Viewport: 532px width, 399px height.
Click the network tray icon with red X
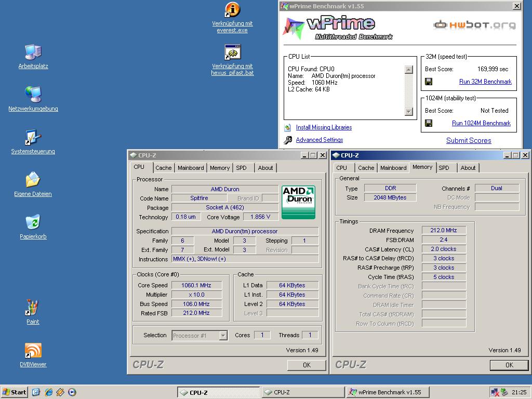click(495, 392)
